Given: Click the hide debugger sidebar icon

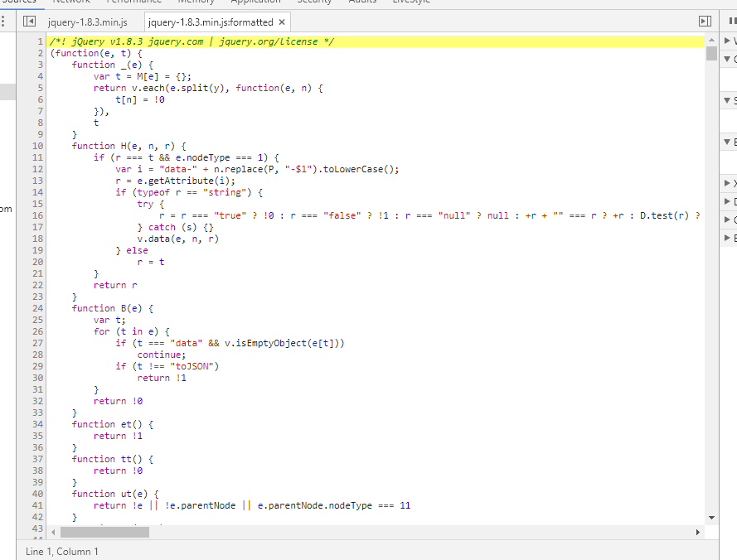Looking at the screenshot, I should [705, 22].
